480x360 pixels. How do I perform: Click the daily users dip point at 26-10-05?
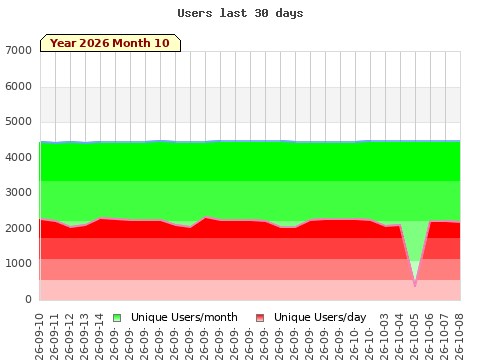point(415,285)
